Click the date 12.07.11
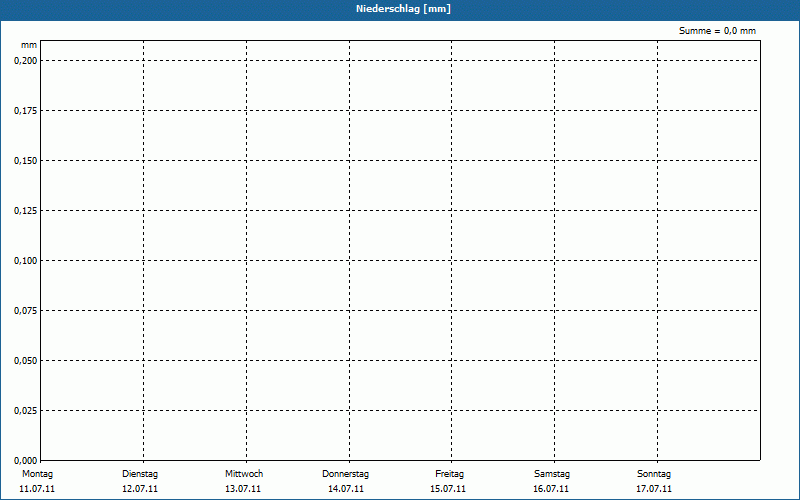The image size is (800, 500). tap(140, 489)
